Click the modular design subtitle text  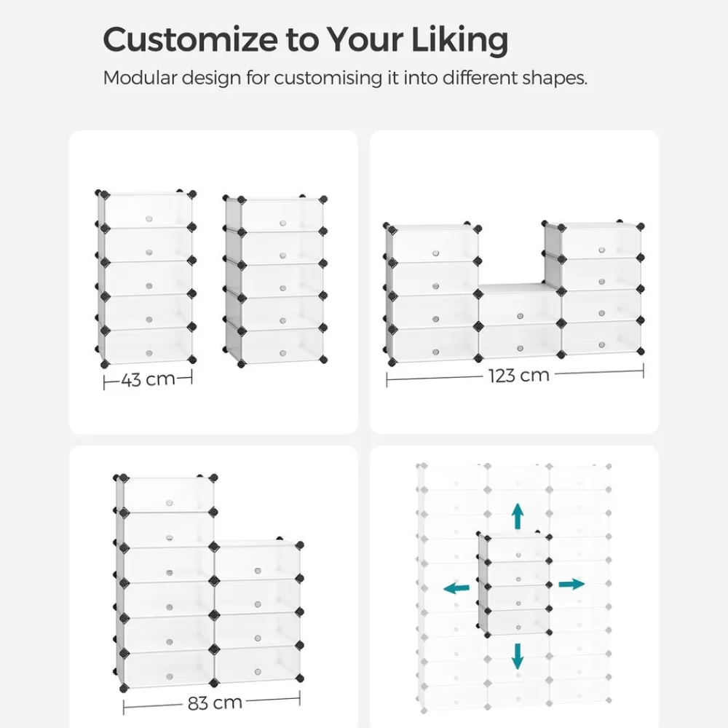[345, 78]
